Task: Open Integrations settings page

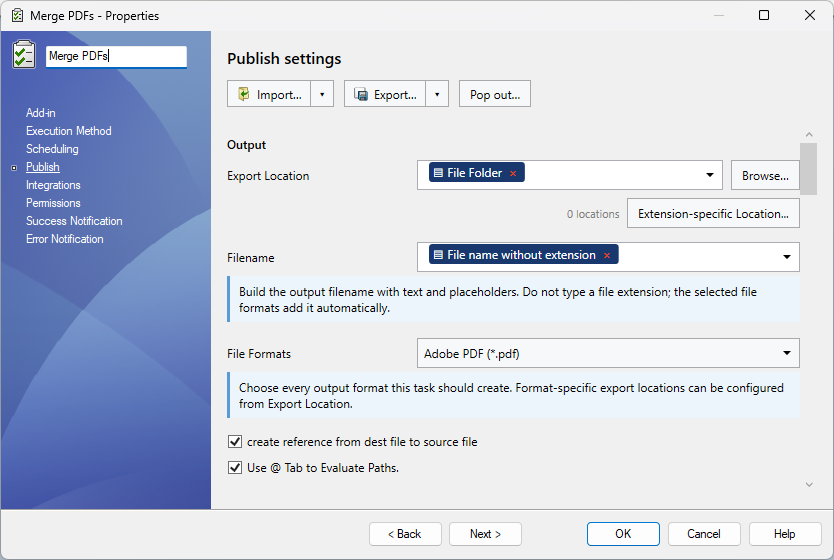Action: coord(53,185)
